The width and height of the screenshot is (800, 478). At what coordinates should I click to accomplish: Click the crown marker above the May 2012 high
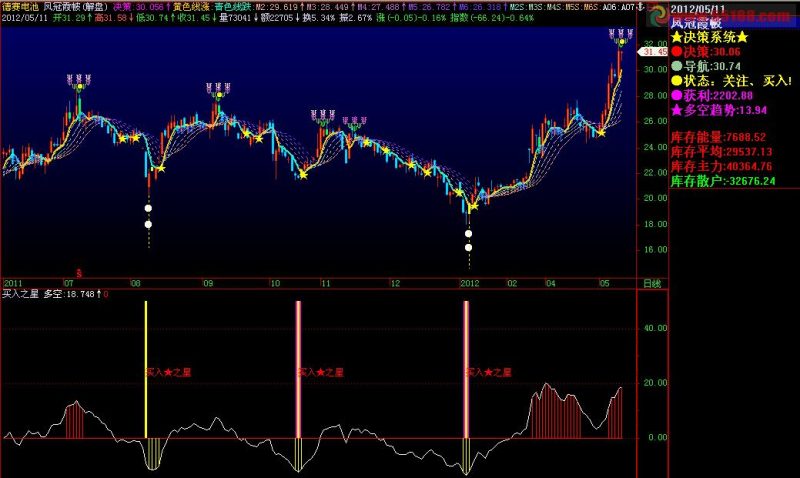click(621, 35)
